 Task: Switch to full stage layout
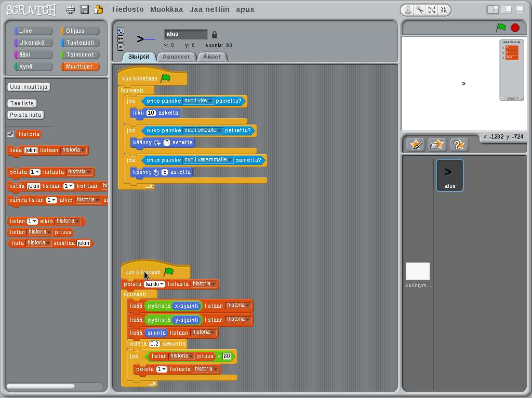[506, 9]
